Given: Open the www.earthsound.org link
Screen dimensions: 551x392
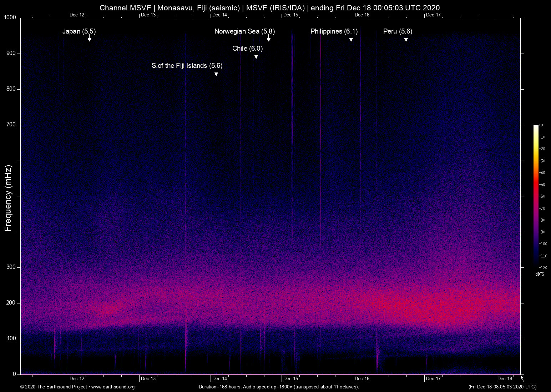Looking at the screenshot, I should [x=113, y=387].
